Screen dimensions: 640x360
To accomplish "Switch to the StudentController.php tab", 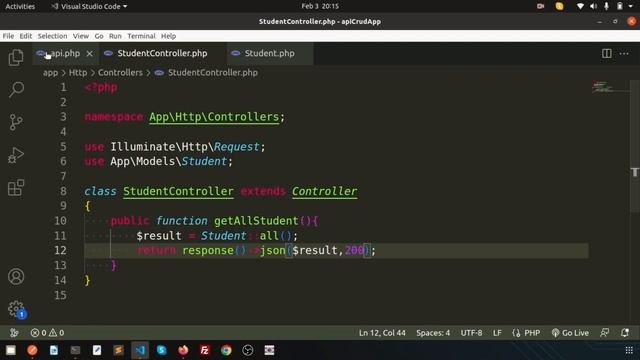I will (x=162, y=53).
